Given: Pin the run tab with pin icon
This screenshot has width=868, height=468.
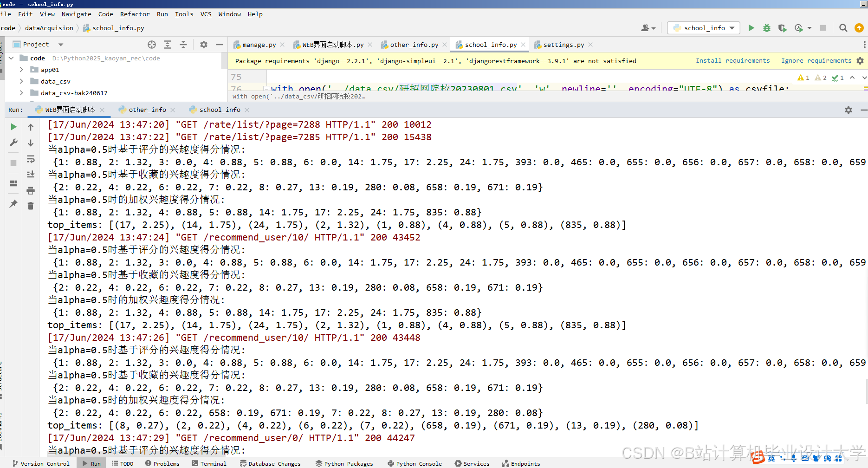Looking at the screenshot, I should (13, 204).
